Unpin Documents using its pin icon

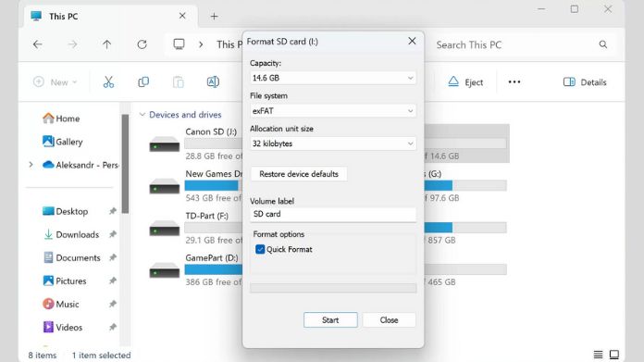pos(113,257)
